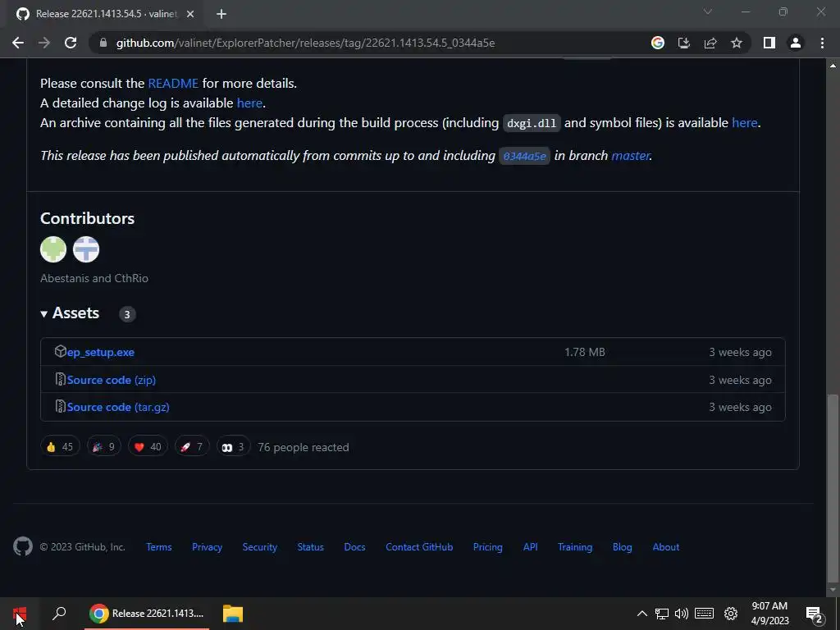This screenshot has height=630, width=840.
Task: Open CthRio contributor avatar
Action: [x=86, y=249]
